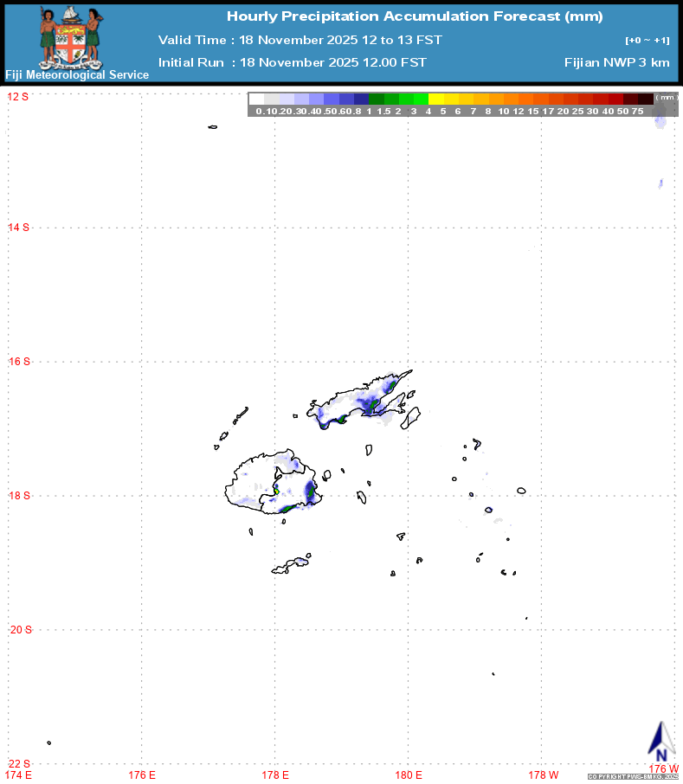
Task: Click the small island outline near 12 S
Action: (x=212, y=127)
